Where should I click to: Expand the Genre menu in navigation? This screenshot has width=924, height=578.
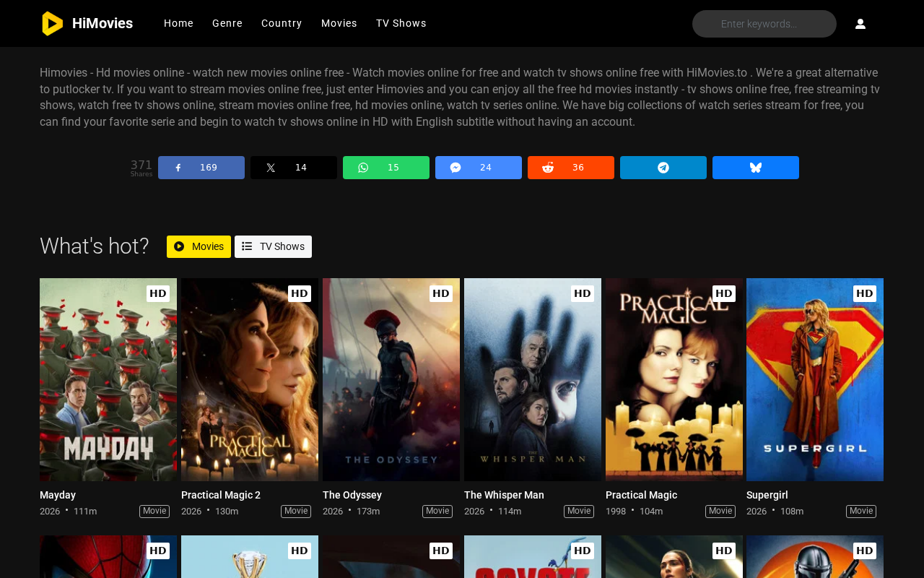coord(227,23)
